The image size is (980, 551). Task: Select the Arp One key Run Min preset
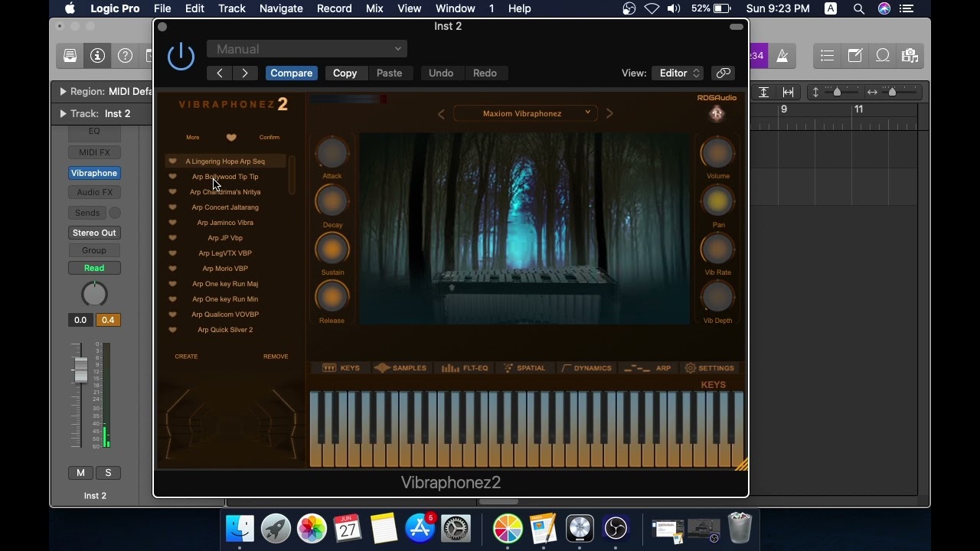225,299
